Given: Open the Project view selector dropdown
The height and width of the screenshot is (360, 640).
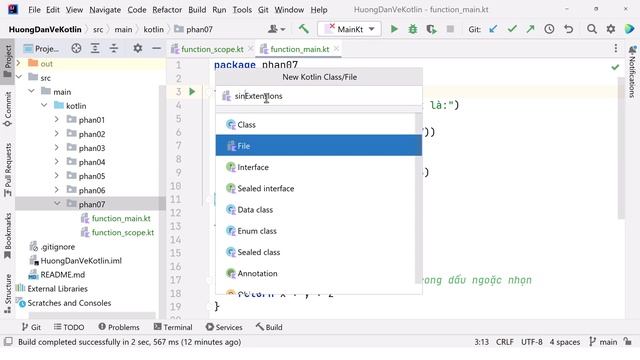Looking at the screenshot, I should [x=41, y=49].
